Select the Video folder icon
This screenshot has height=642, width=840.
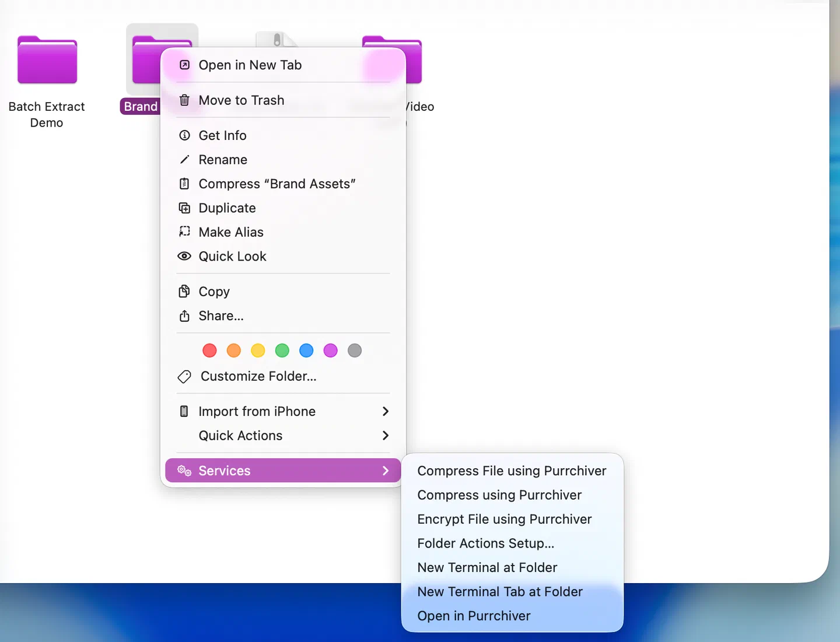414,59
